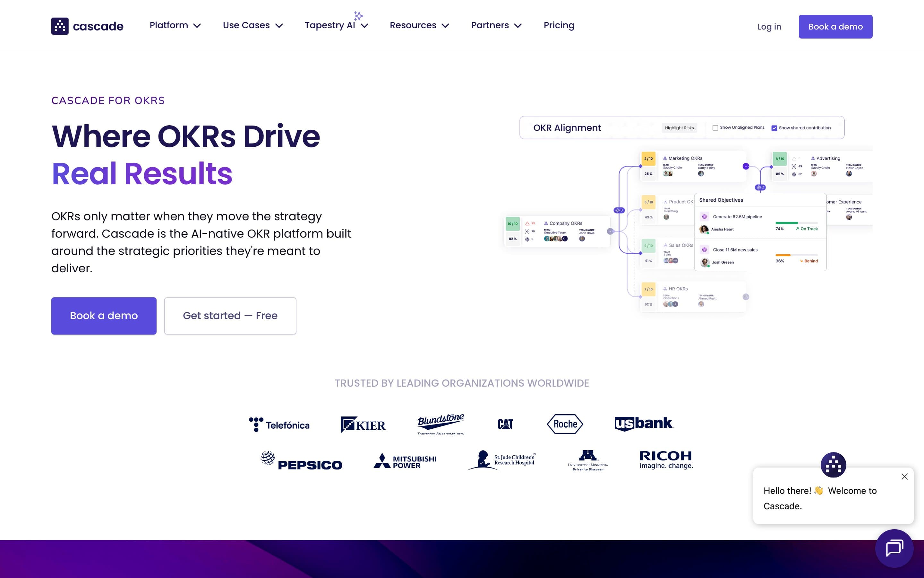
Task: Click the Advertising card title
Action: [828, 158]
